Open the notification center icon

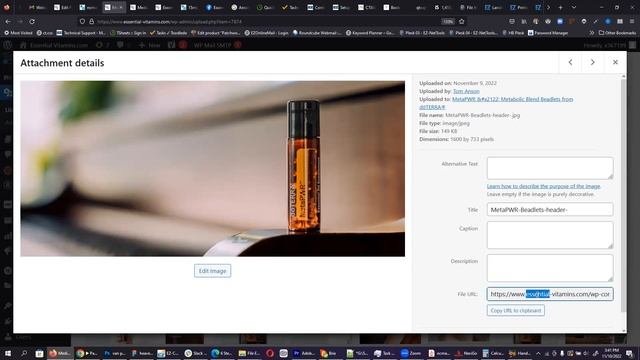click(630, 353)
